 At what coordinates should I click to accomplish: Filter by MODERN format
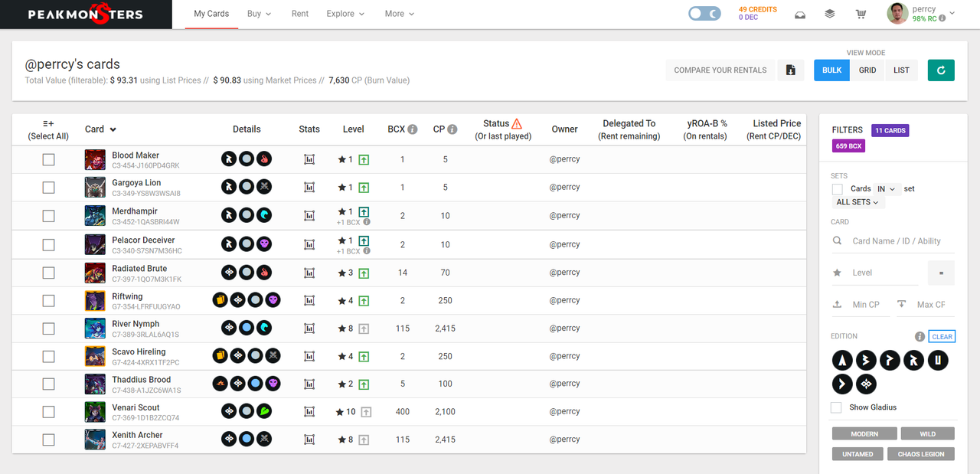coord(864,433)
